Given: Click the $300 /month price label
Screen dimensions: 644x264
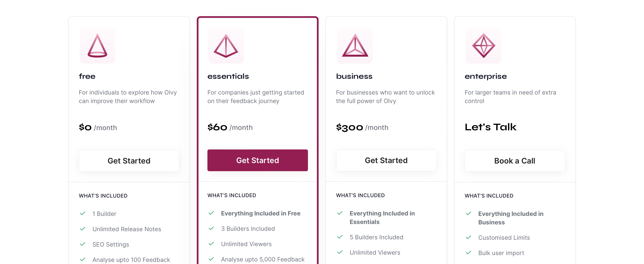Looking at the screenshot, I should pos(362,127).
